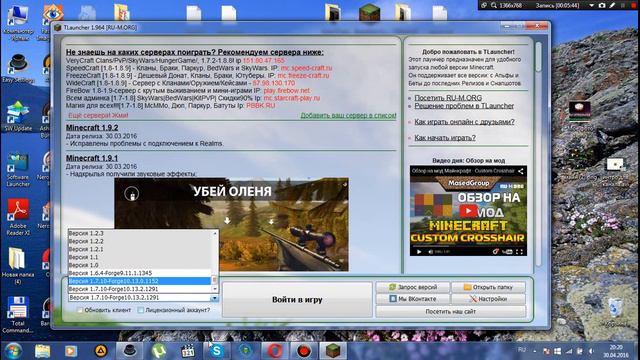Take a screenshot with recorder camera icon
Viewport: 640px width, 360px height.
(x=602, y=5)
